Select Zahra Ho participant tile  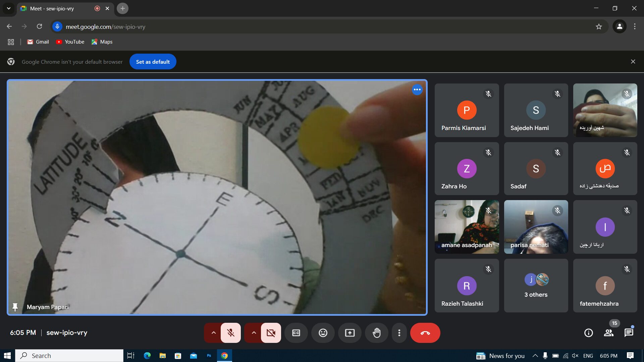pyautogui.click(x=467, y=169)
